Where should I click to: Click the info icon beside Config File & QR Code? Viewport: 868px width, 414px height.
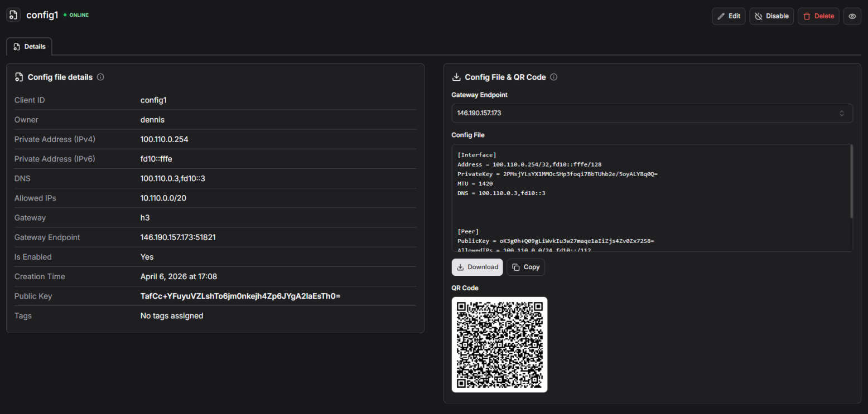pyautogui.click(x=553, y=77)
